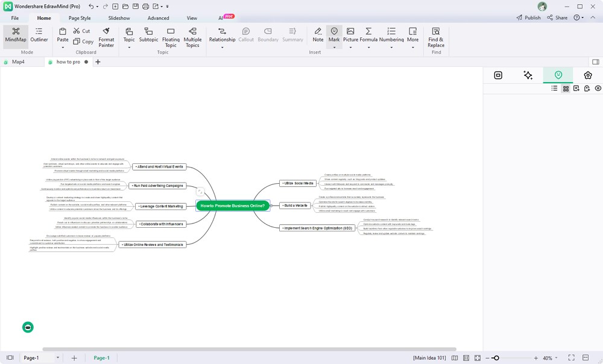Open the Mark icon tool

coord(334,34)
